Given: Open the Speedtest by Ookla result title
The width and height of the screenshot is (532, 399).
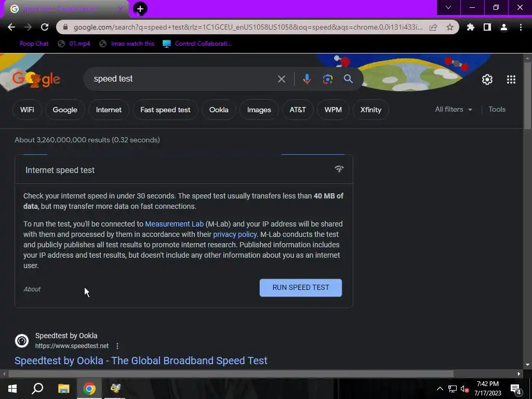Looking at the screenshot, I should pos(141,361).
